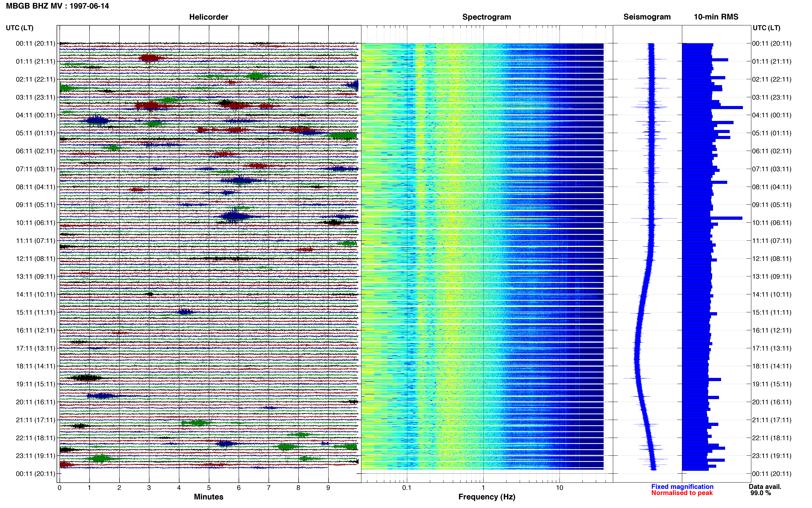Click the 'Fixed magnification' legend text
Image resolution: width=812 pixels, height=508 pixels.
coord(682,486)
